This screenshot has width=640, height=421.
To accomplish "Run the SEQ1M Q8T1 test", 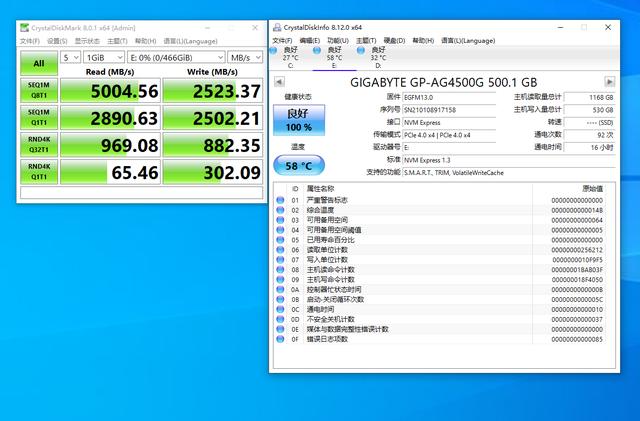I will click(x=39, y=90).
